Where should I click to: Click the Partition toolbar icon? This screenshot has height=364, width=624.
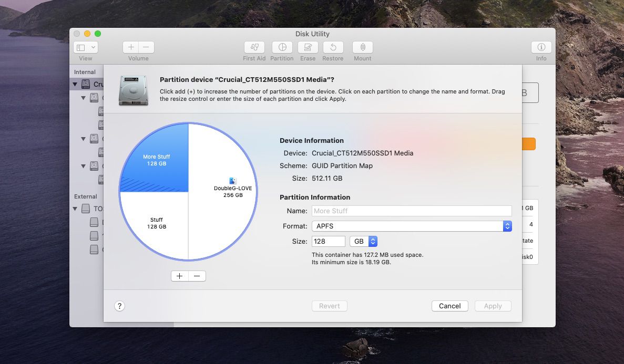(282, 47)
